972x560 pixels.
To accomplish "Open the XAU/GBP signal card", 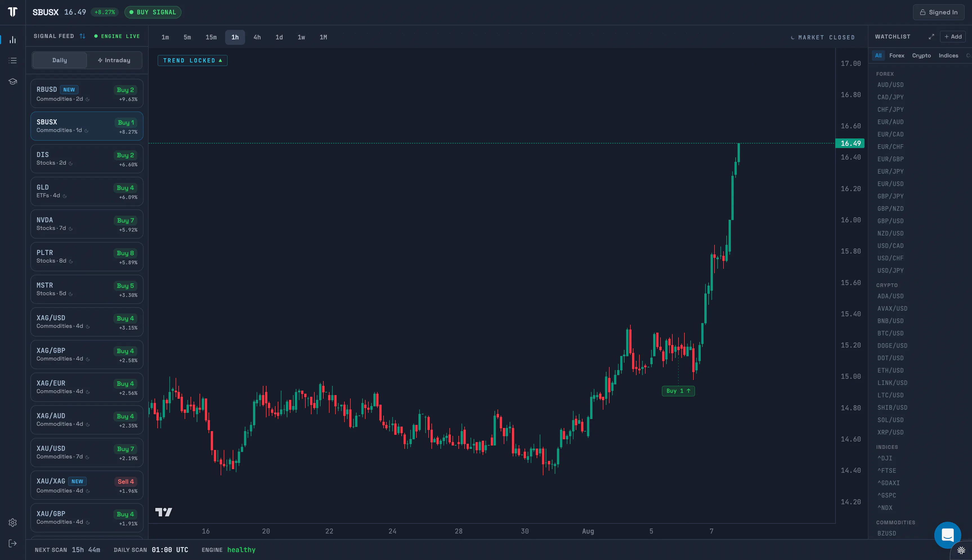I will point(87,518).
